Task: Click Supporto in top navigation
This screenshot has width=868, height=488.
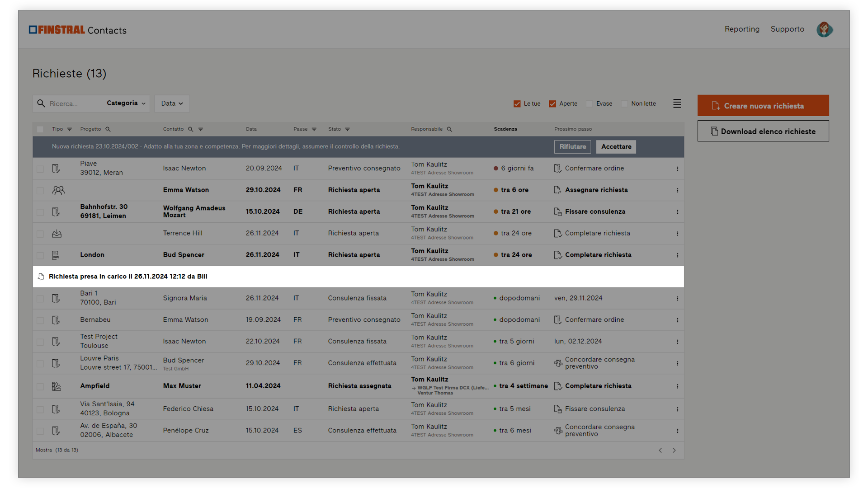Action: tap(787, 29)
